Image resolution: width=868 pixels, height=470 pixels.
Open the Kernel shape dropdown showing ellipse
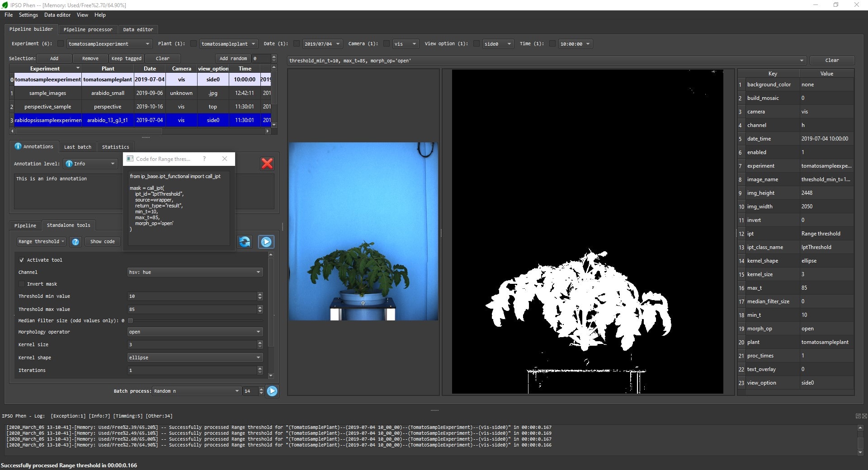click(x=194, y=357)
